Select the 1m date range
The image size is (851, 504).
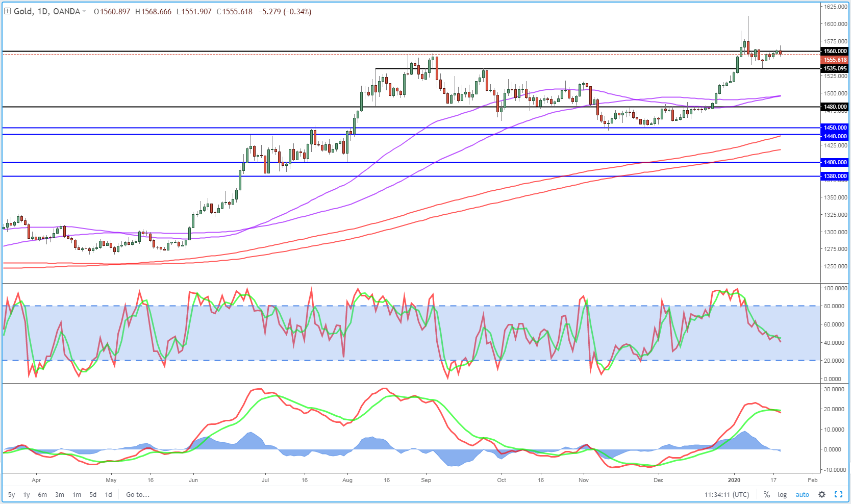77,494
